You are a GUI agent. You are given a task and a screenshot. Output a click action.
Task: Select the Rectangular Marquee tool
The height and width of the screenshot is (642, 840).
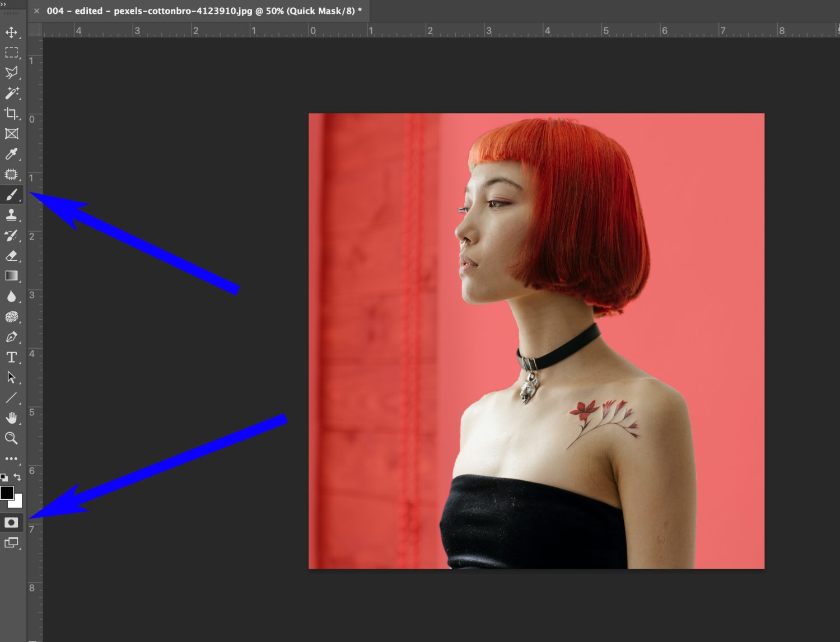click(11, 53)
